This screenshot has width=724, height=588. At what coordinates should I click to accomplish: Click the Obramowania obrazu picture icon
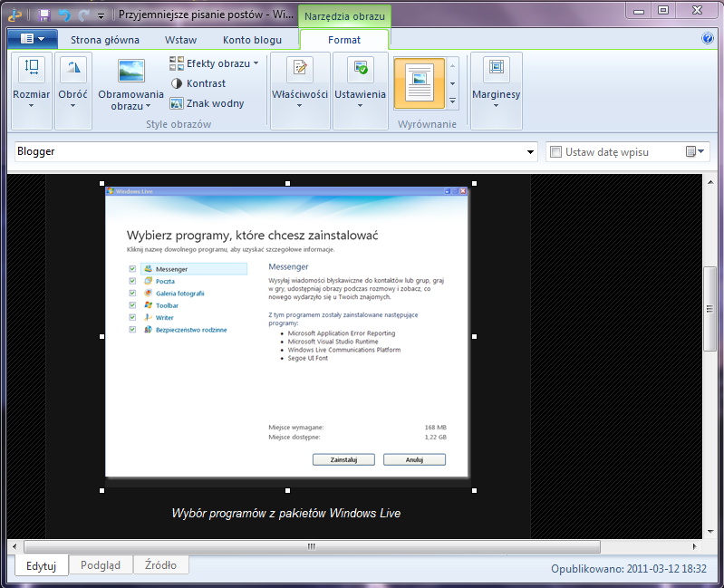coord(131,70)
